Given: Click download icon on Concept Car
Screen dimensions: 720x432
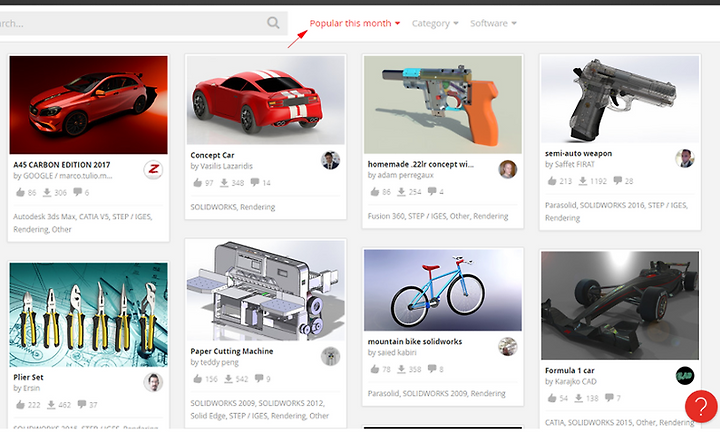Looking at the screenshot, I should (x=224, y=183).
